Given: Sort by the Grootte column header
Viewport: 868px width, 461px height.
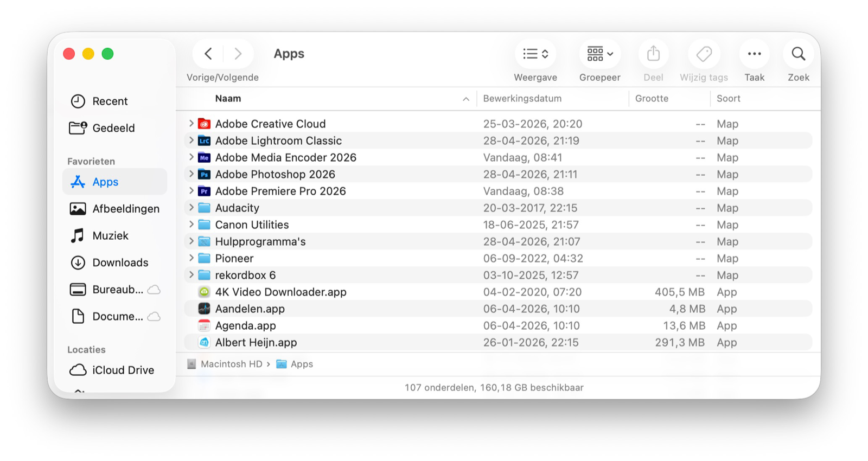Looking at the screenshot, I should pos(652,99).
